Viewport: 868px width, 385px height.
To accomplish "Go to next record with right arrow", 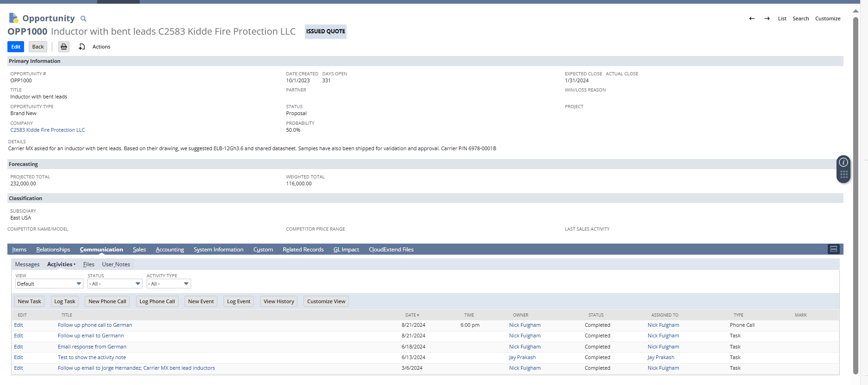I will 767,18.
